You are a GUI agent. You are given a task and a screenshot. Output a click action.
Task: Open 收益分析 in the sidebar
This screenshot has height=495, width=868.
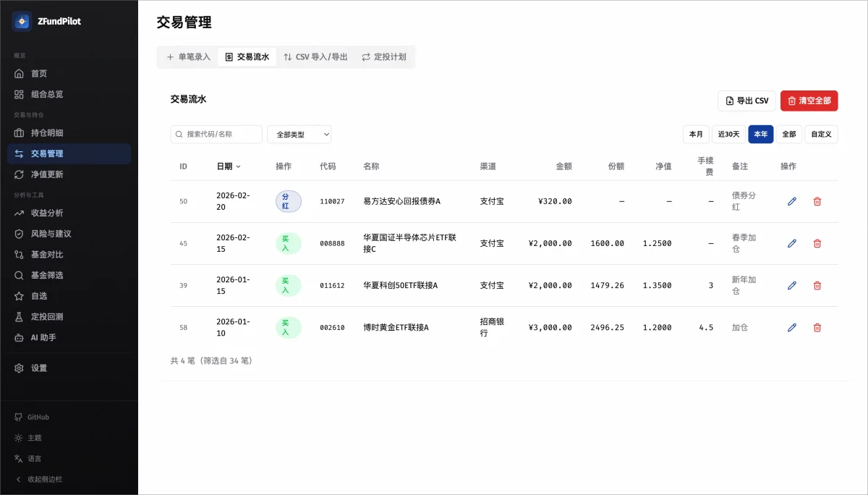tap(69, 213)
